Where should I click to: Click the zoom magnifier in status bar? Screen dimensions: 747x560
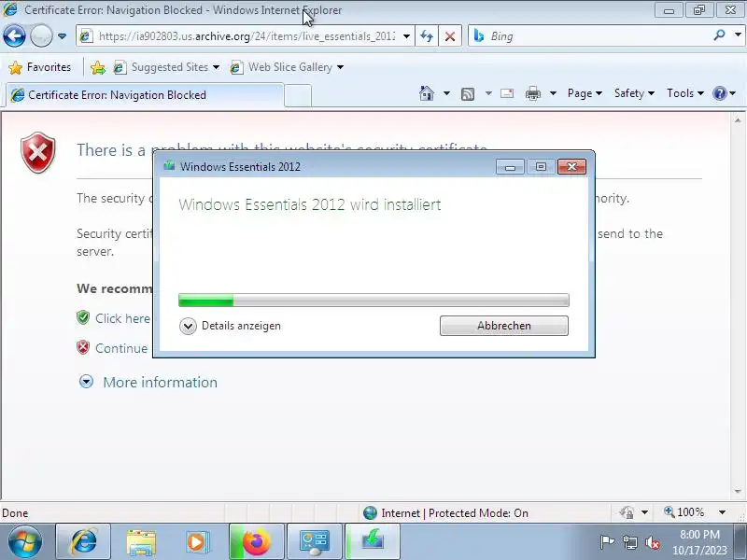pos(669,511)
